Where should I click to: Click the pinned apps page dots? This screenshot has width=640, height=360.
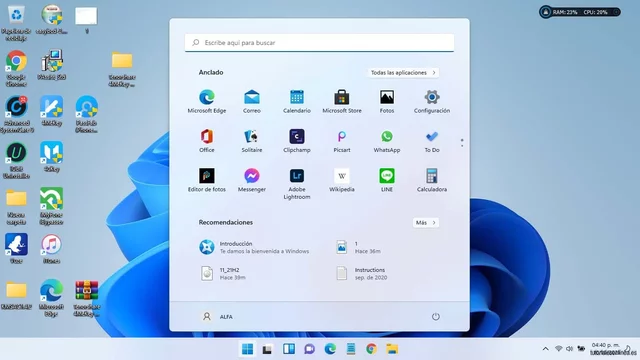point(462,143)
